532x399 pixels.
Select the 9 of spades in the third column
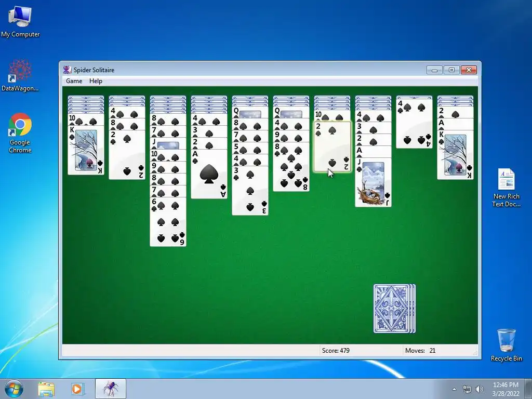tap(168, 167)
